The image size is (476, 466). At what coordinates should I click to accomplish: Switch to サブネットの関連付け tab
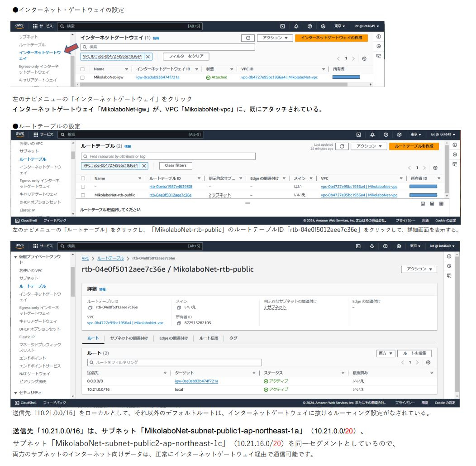(x=129, y=338)
